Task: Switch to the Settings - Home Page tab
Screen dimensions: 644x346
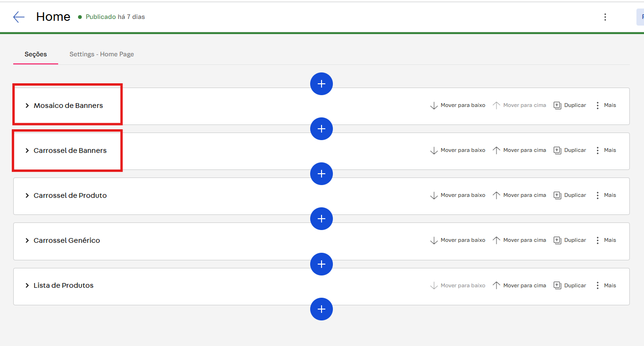Action: tap(102, 54)
